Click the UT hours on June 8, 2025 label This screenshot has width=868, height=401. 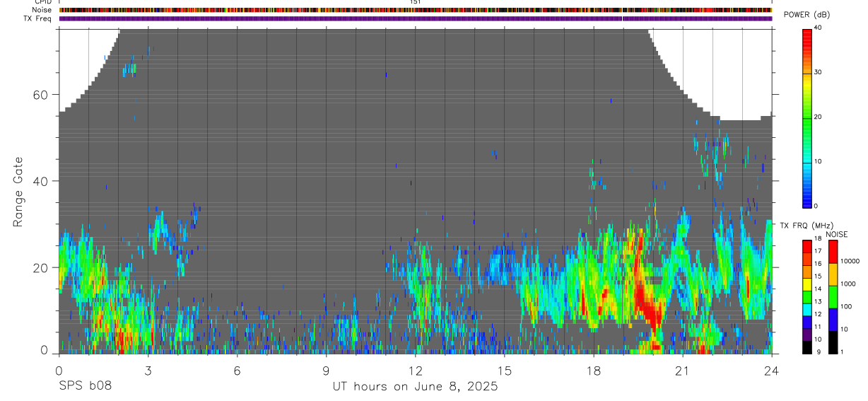point(415,386)
